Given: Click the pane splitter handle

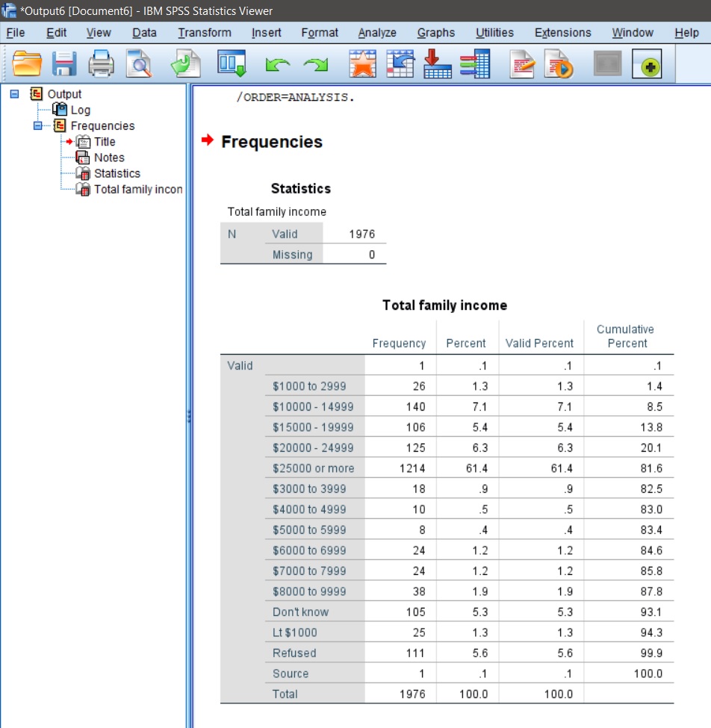Looking at the screenshot, I should tap(189, 416).
